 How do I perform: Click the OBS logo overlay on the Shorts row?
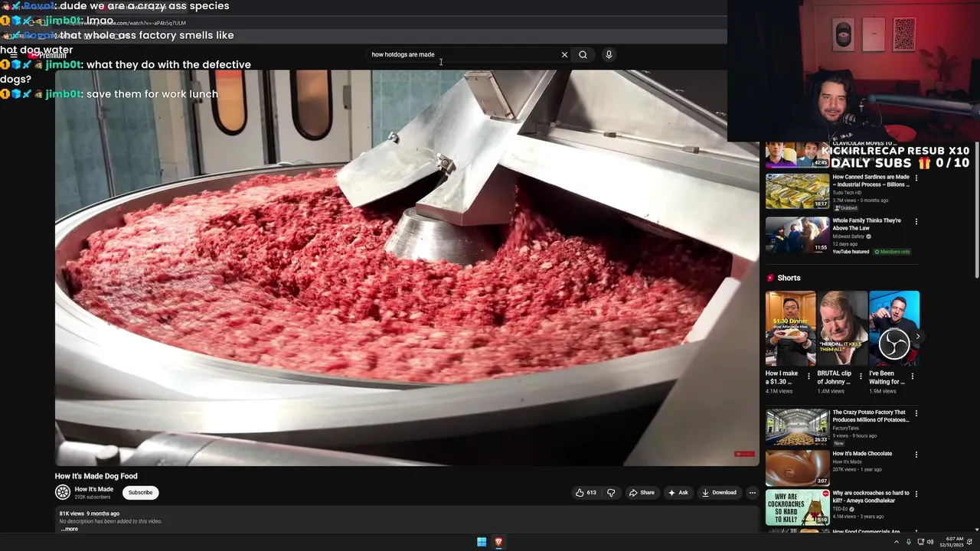pyautogui.click(x=894, y=344)
